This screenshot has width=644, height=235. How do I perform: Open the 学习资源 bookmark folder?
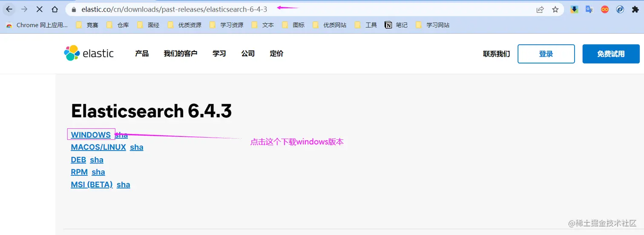(226, 25)
